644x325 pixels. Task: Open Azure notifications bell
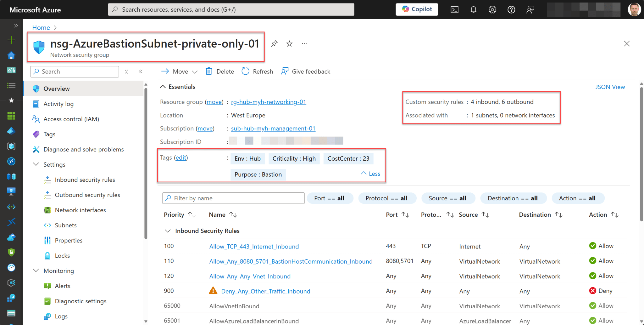pos(473,9)
